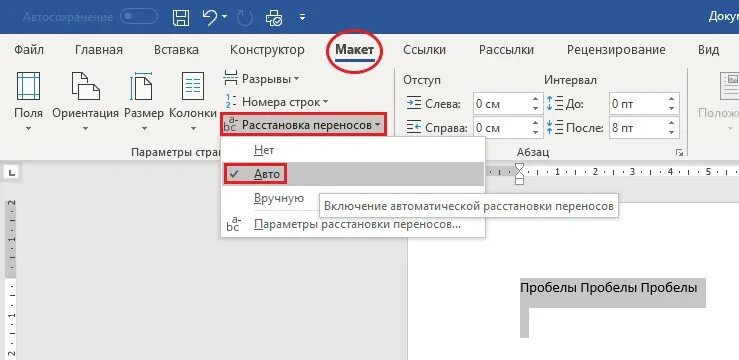Viewport: 739px width, 360px height.
Task: Click the Undo arrow icon
Action: [210, 17]
